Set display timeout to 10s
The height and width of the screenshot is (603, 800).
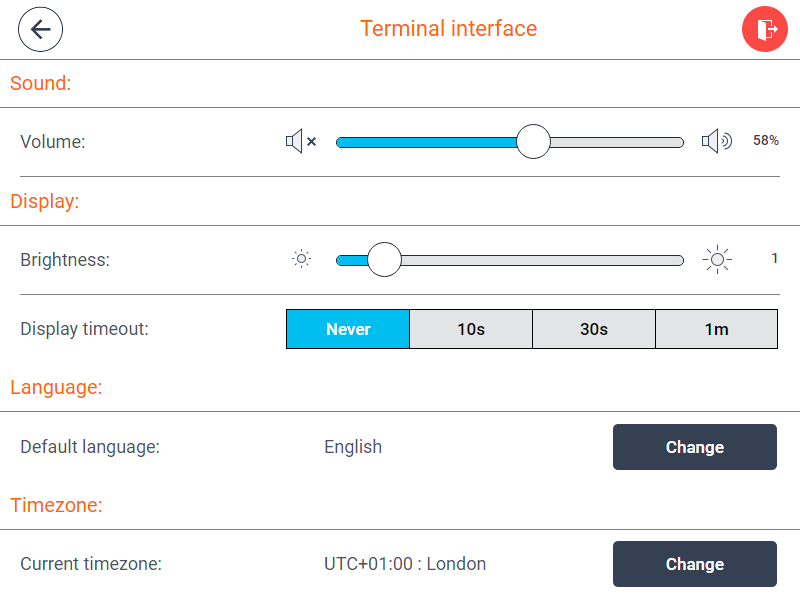coord(471,329)
